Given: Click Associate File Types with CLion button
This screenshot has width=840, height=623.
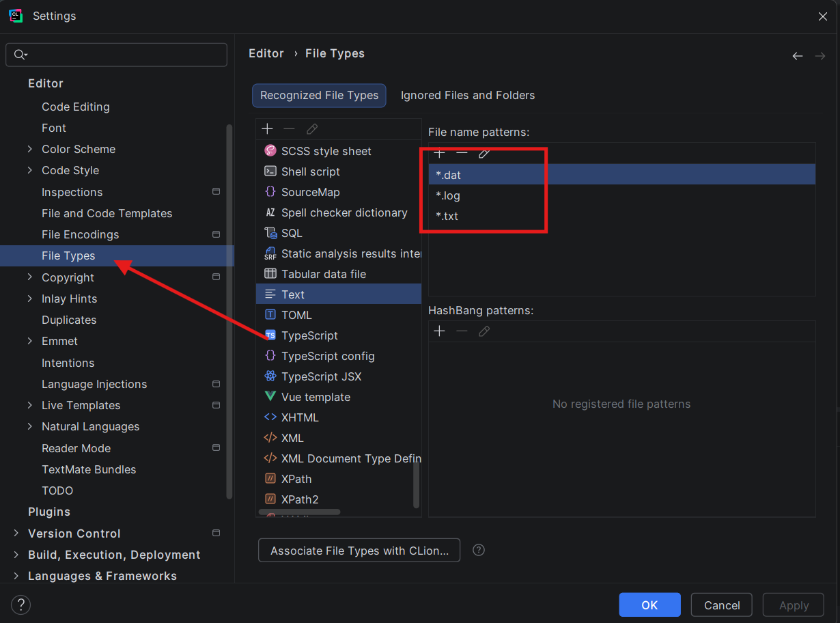Looking at the screenshot, I should pyautogui.click(x=359, y=551).
